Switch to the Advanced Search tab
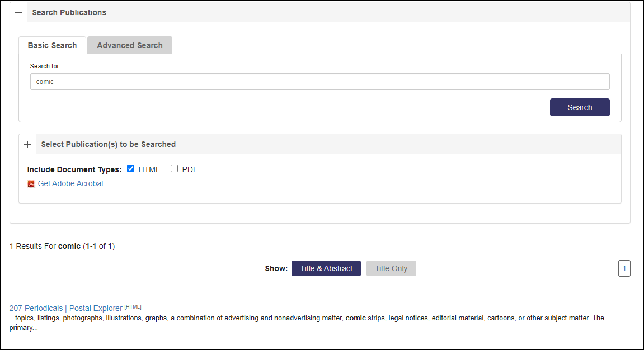The width and height of the screenshot is (644, 350). (130, 45)
